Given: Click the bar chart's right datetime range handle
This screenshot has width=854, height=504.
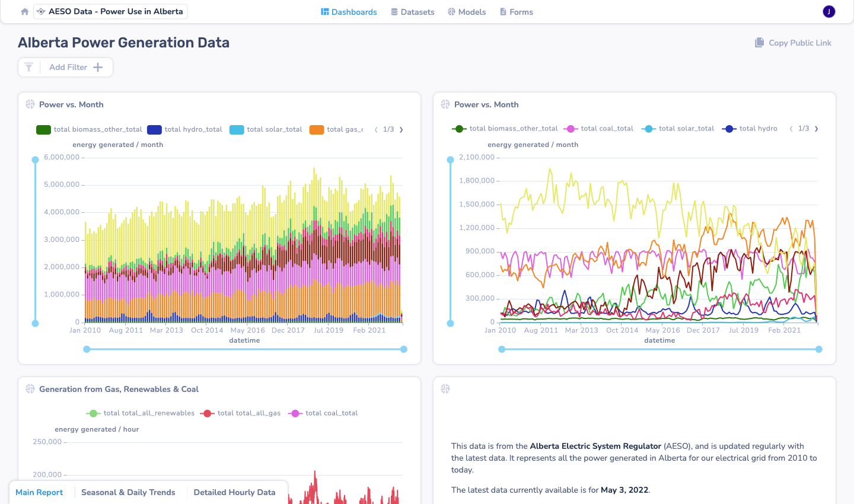Looking at the screenshot, I should tap(404, 349).
